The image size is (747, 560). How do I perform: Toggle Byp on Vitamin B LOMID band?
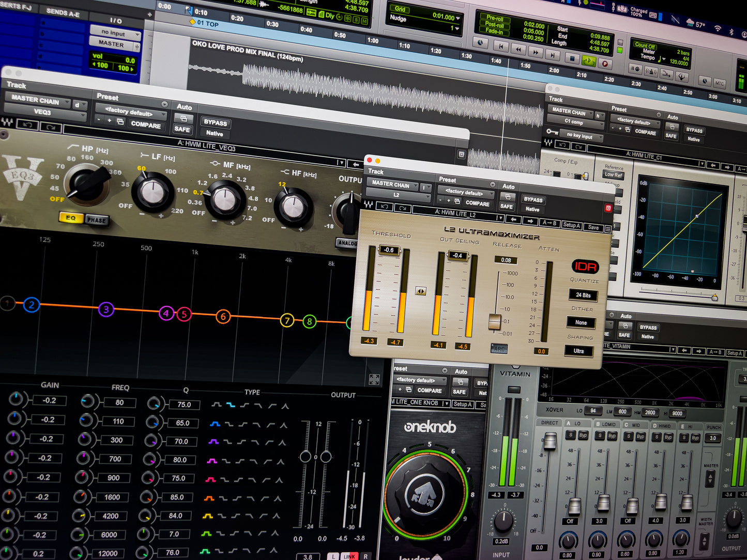click(x=612, y=435)
